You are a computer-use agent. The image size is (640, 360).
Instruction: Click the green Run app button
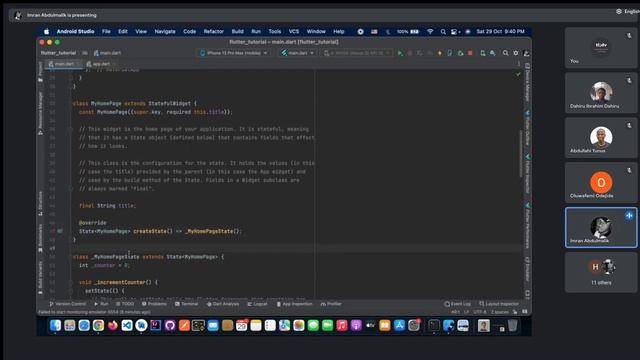click(400, 53)
